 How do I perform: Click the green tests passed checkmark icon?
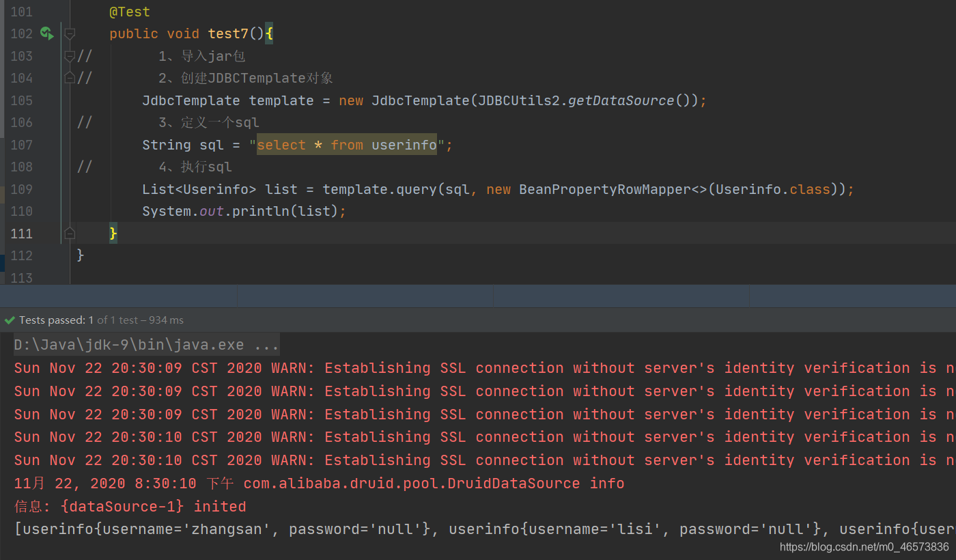pos(10,320)
